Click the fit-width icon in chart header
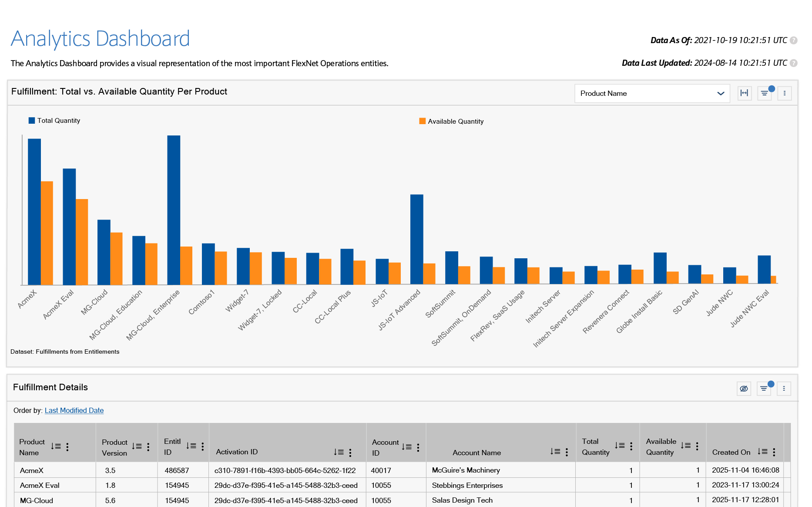This screenshot has width=812, height=507. [745, 93]
